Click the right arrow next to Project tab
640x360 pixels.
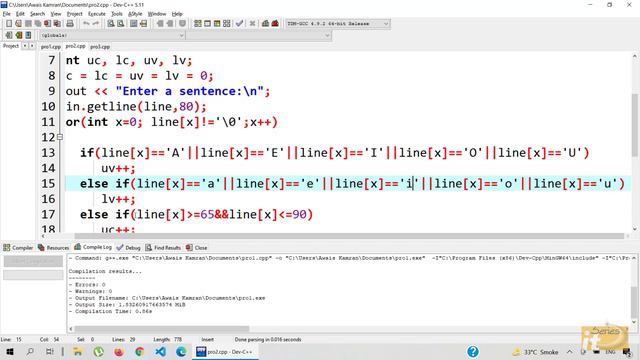coord(32,46)
